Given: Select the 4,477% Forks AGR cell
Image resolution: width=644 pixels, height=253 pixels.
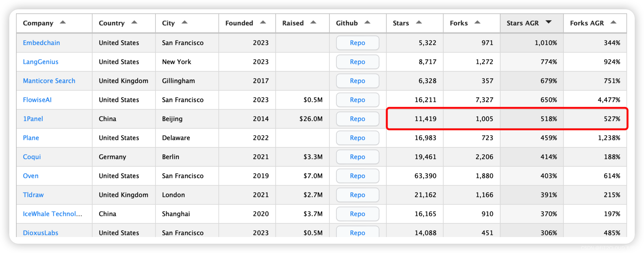Looking at the screenshot, I should (x=595, y=100).
